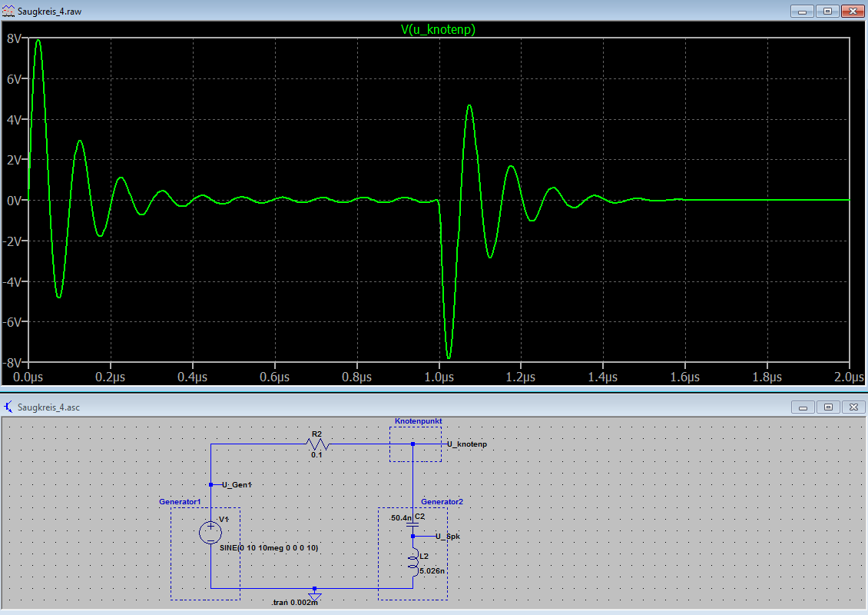
Task: Minimize the Saugkreis_4.asc schematic window
Action: [805, 407]
